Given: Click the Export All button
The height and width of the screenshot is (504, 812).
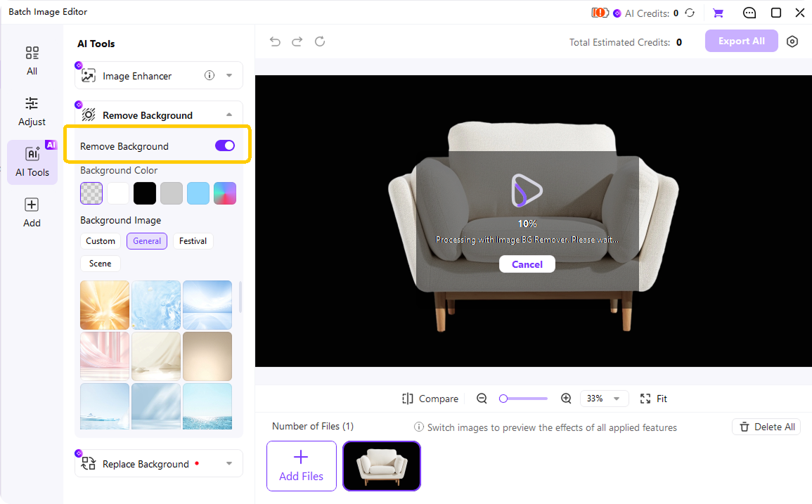Looking at the screenshot, I should 741,41.
